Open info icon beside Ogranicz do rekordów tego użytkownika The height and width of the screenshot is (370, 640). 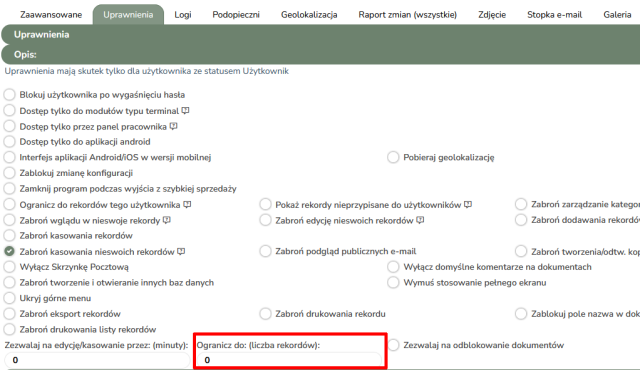pyautogui.click(x=187, y=204)
